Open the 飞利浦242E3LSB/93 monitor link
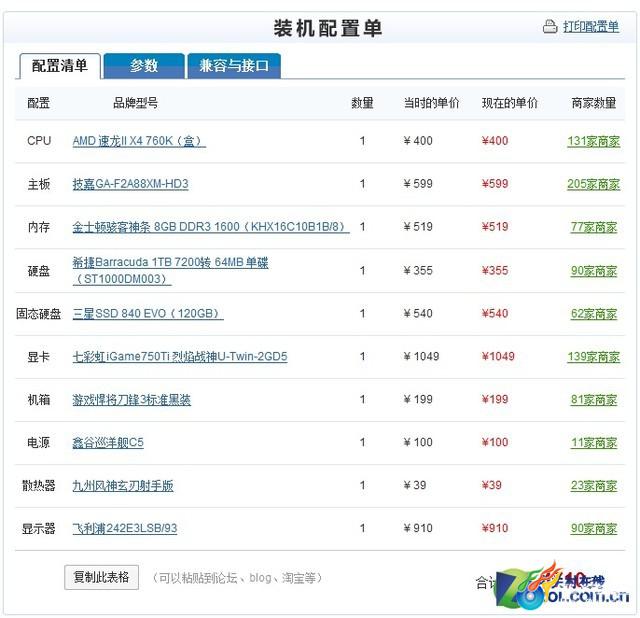 click(125, 528)
